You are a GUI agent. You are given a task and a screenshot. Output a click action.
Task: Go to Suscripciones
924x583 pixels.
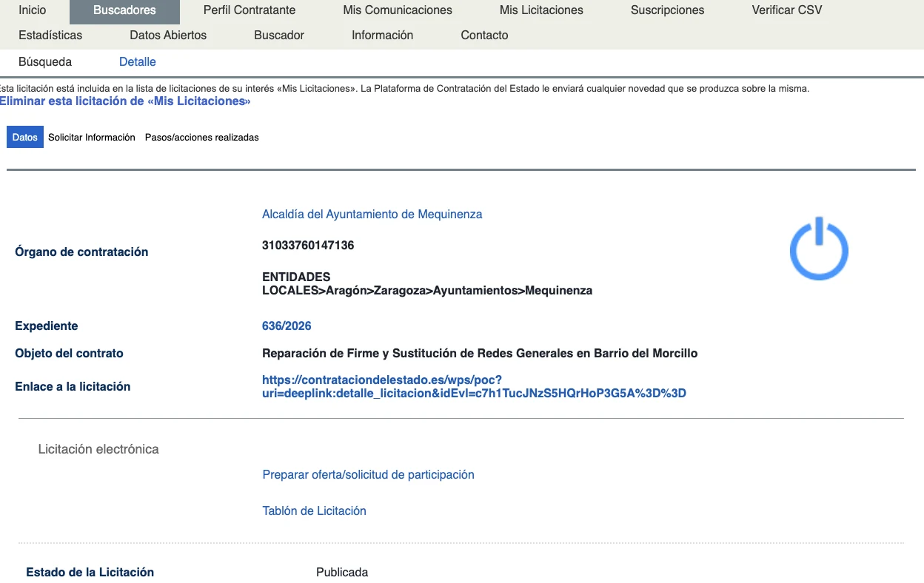coord(667,10)
